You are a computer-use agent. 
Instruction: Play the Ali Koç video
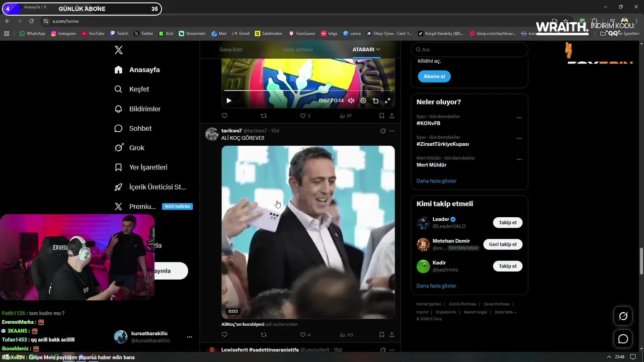point(308,232)
